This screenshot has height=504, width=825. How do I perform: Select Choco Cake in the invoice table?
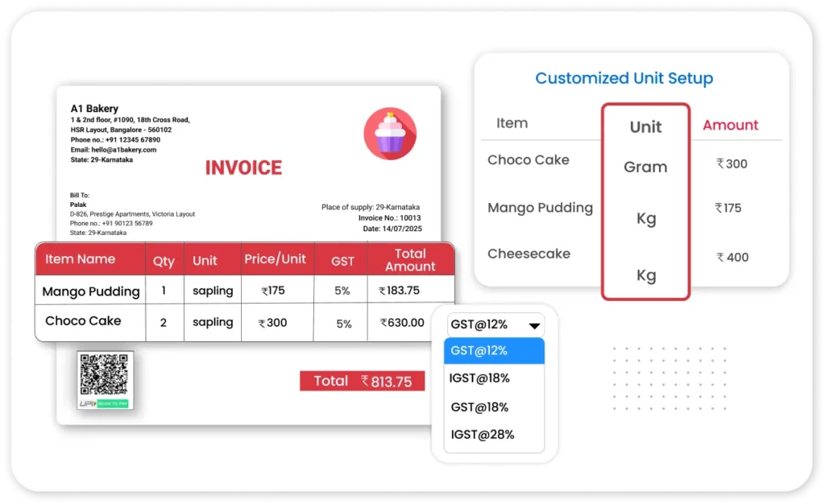tap(83, 320)
